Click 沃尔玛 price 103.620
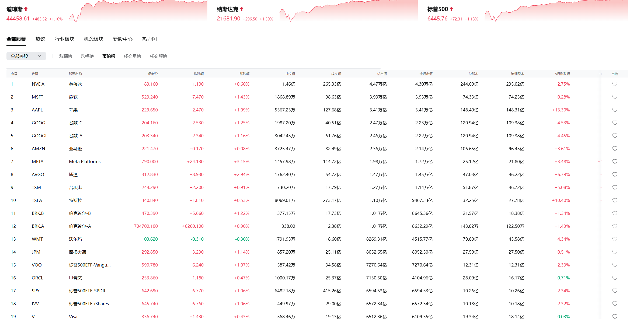Screen dimensions: 644x319 pyautogui.click(x=150, y=239)
